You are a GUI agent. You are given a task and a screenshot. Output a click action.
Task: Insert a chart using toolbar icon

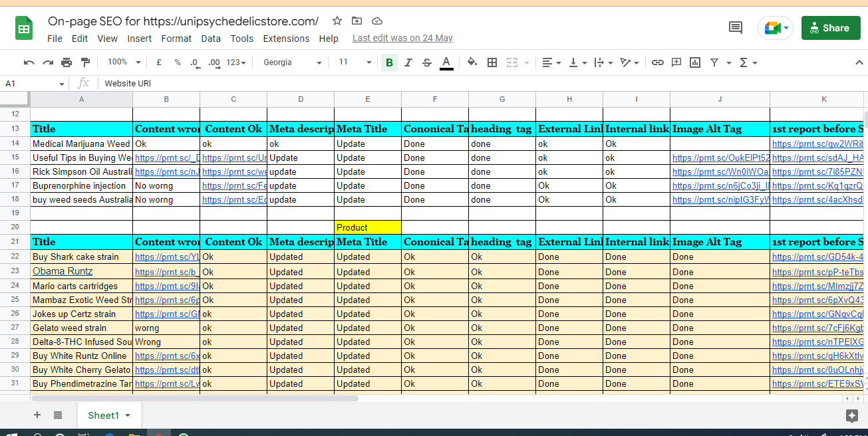point(695,62)
